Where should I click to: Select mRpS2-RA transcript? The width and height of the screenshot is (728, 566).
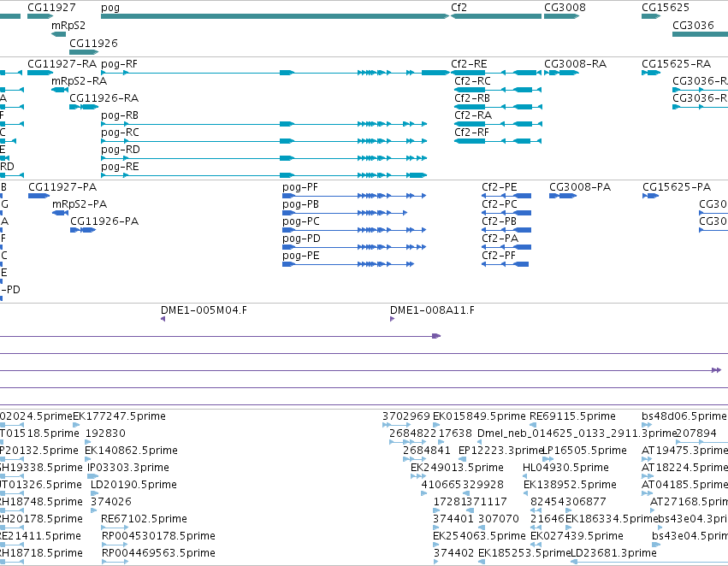click(59, 90)
